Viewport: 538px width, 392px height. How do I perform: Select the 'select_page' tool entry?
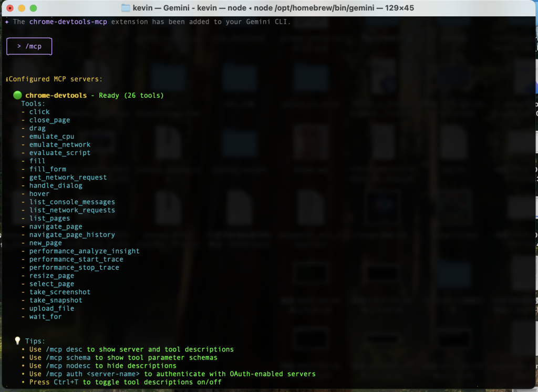click(x=51, y=284)
